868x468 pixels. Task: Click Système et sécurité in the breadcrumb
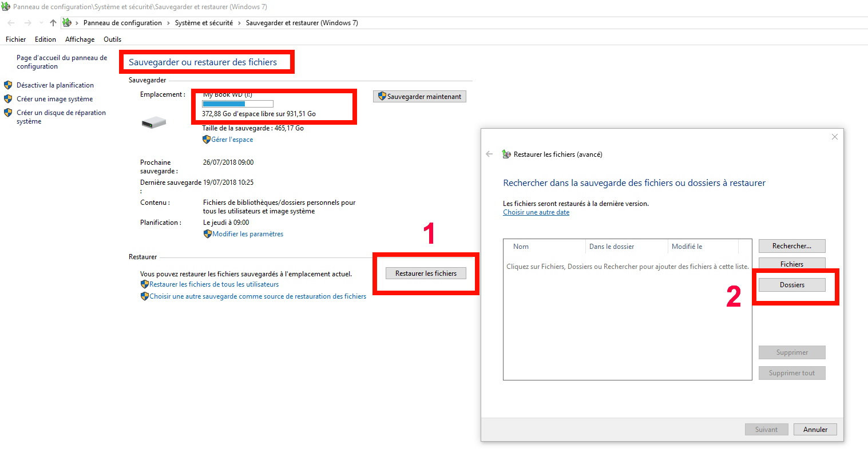pyautogui.click(x=204, y=23)
